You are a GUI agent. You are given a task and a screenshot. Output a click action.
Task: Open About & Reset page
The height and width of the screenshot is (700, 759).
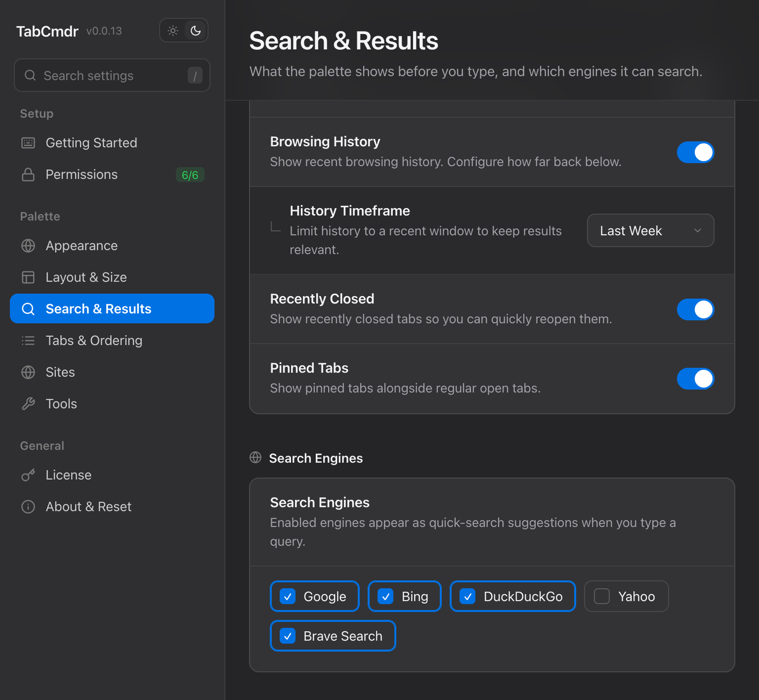(x=112, y=506)
